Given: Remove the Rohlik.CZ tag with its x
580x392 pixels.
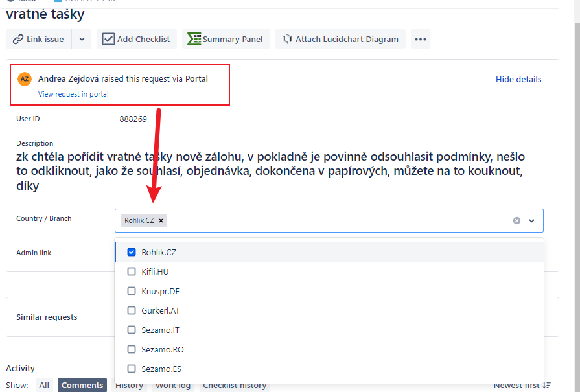Looking at the screenshot, I should click(x=161, y=220).
